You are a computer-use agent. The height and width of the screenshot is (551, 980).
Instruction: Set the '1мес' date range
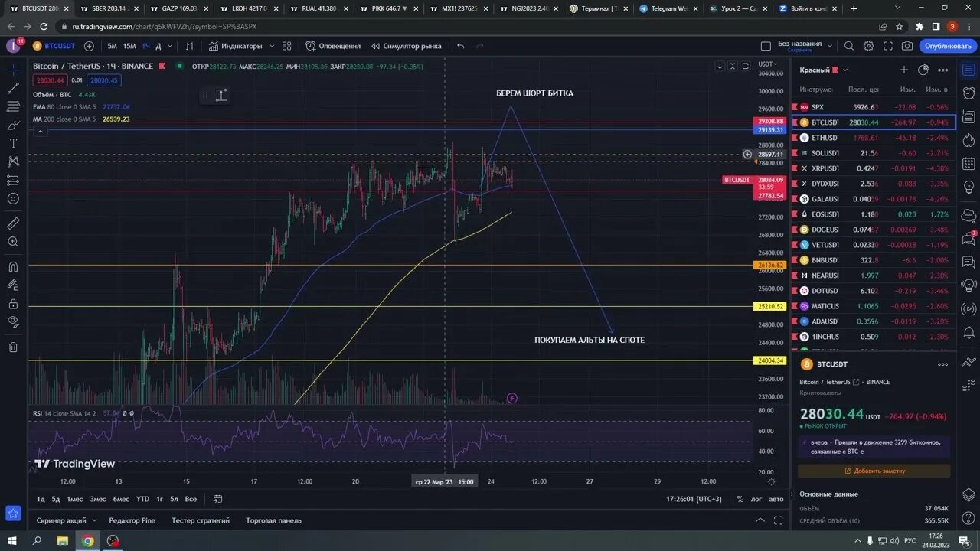(x=75, y=499)
